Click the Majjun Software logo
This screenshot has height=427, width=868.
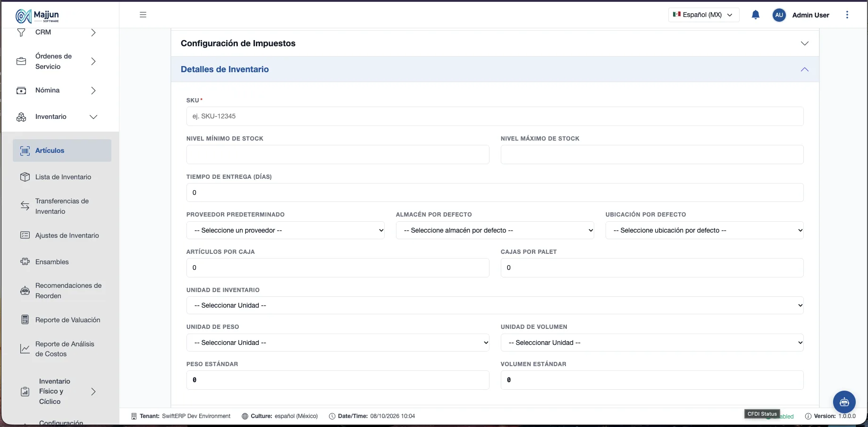pyautogui.click(x=38, y=16)
